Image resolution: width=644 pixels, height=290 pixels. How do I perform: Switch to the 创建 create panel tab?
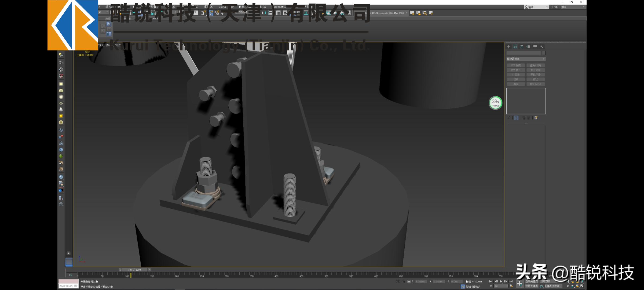tap(509, 46)
